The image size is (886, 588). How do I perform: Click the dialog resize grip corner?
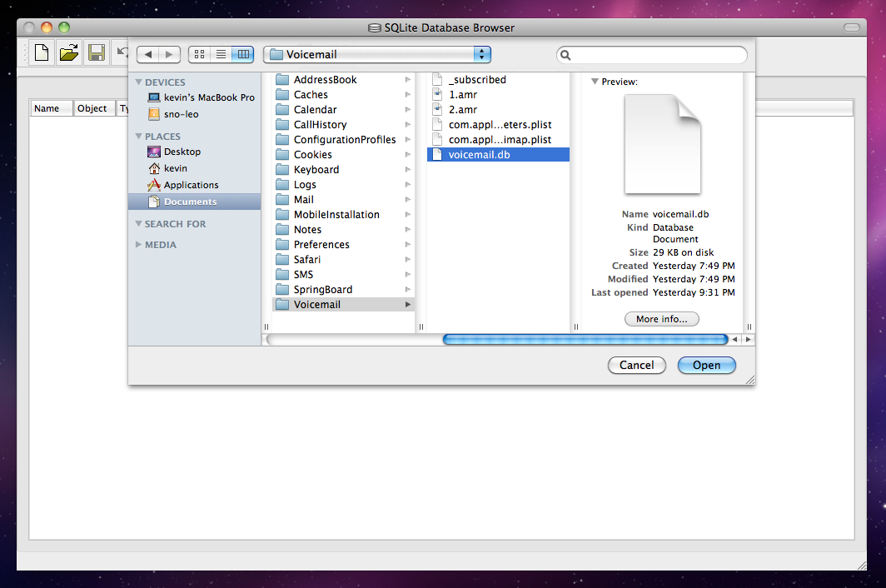point(750,380)
